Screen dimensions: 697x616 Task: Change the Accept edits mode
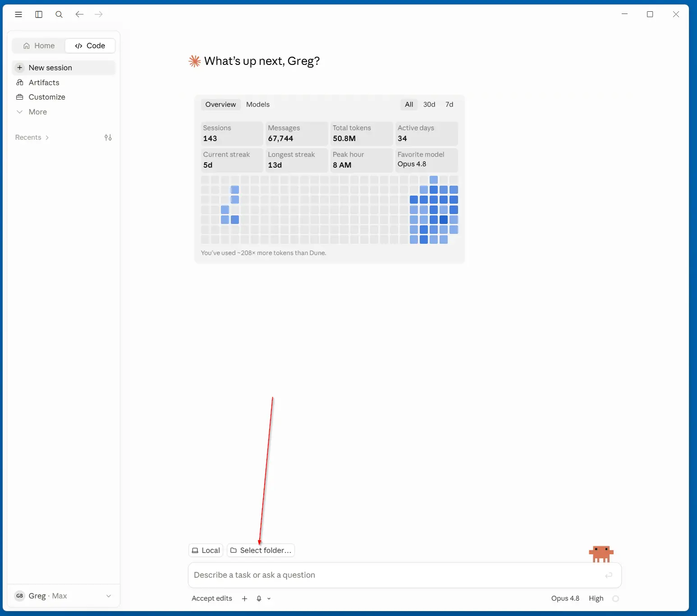click(212, 598)
